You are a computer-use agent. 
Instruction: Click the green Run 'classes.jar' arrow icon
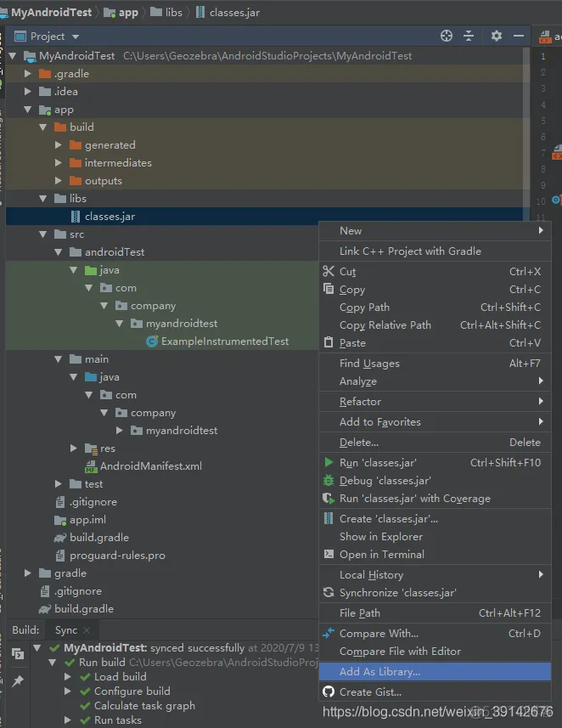coord(328,462)
